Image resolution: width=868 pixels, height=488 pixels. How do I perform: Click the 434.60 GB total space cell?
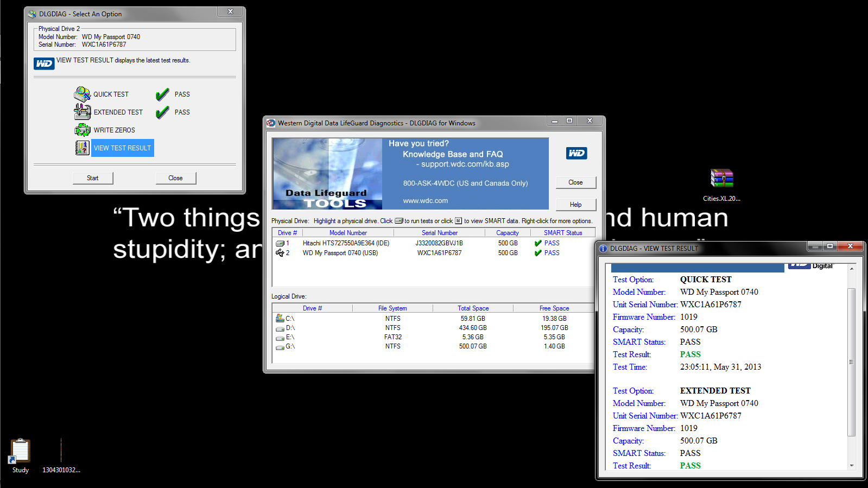tap(473, 328)
